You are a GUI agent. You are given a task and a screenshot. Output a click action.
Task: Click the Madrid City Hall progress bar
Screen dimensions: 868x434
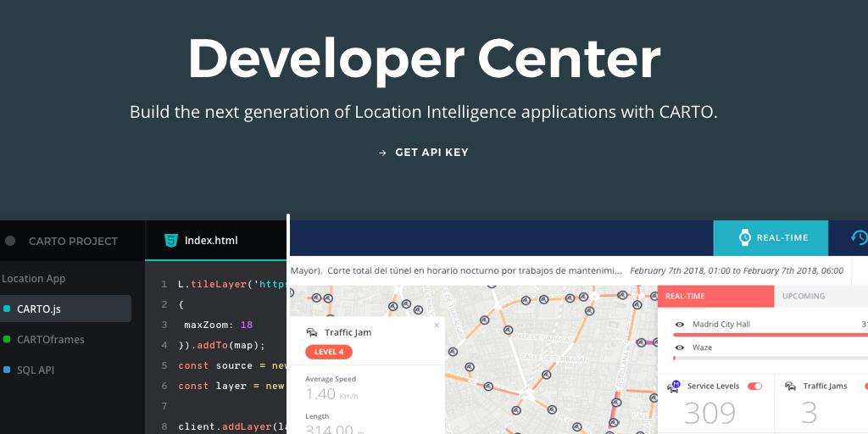(771, 335)
